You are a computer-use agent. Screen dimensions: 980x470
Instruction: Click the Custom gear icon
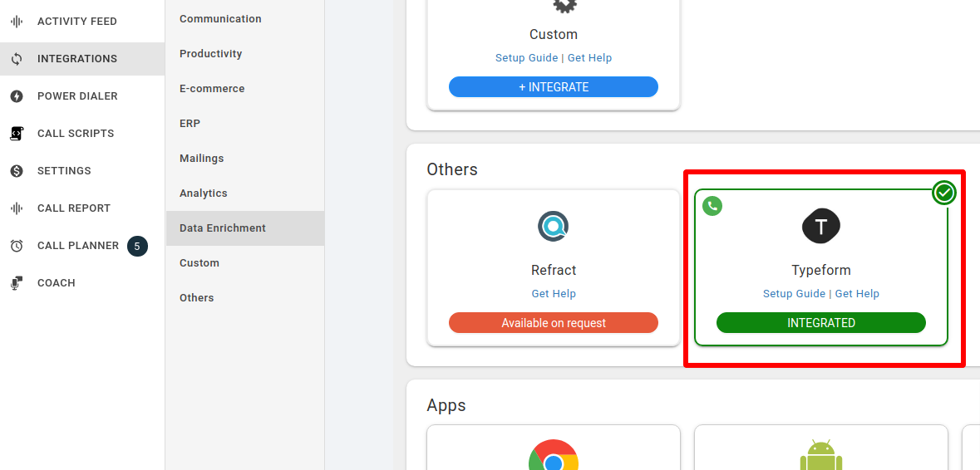[x=564, y=7]
